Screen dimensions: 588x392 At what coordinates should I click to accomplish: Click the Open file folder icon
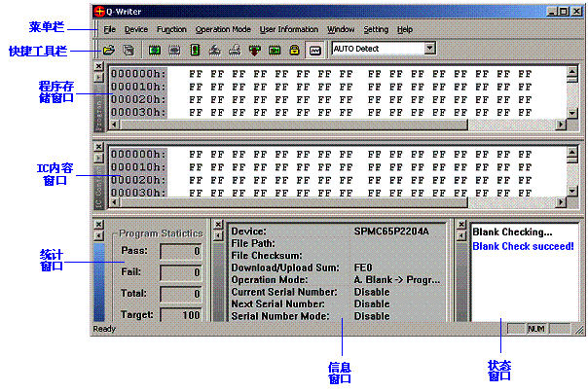(x=109, y=49)
